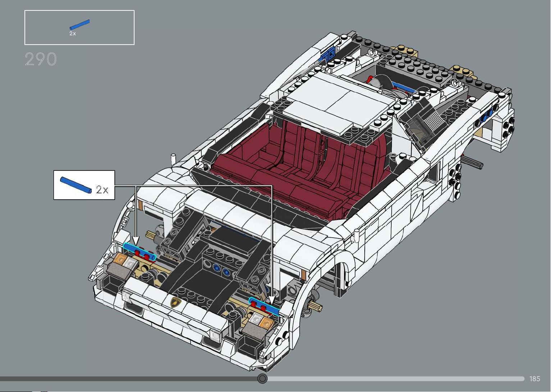Viewport: 551px width, 392px height.
Task: Jump back on the filled progress track
Action: tap(129, 378)
